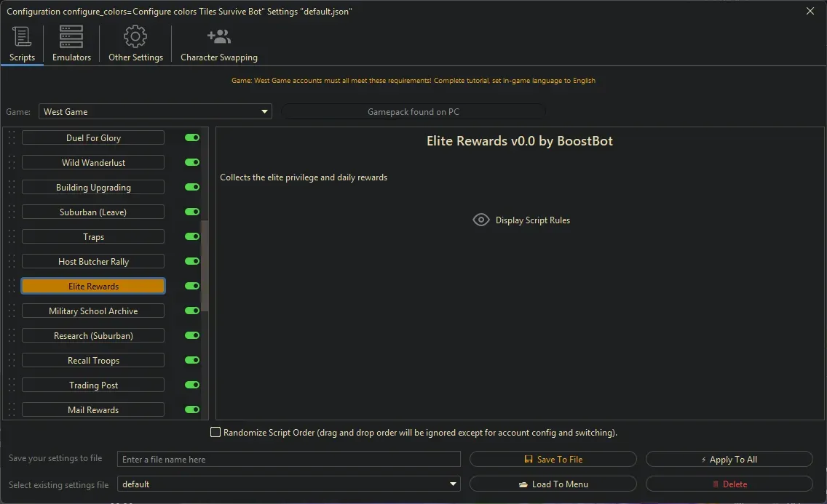Check Randomize Script Order
The image size is (827, 504).
click(x=215, y=432)
